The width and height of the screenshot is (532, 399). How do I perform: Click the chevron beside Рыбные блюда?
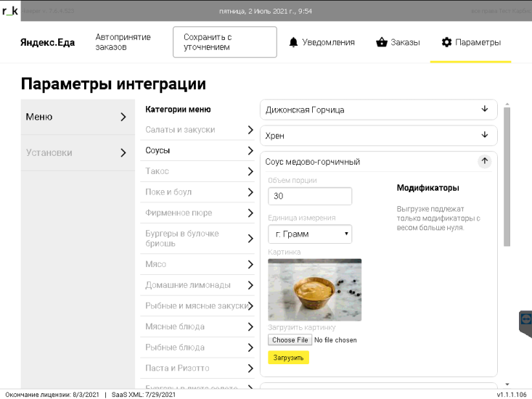pyautogui.click(x=250, y=347)
